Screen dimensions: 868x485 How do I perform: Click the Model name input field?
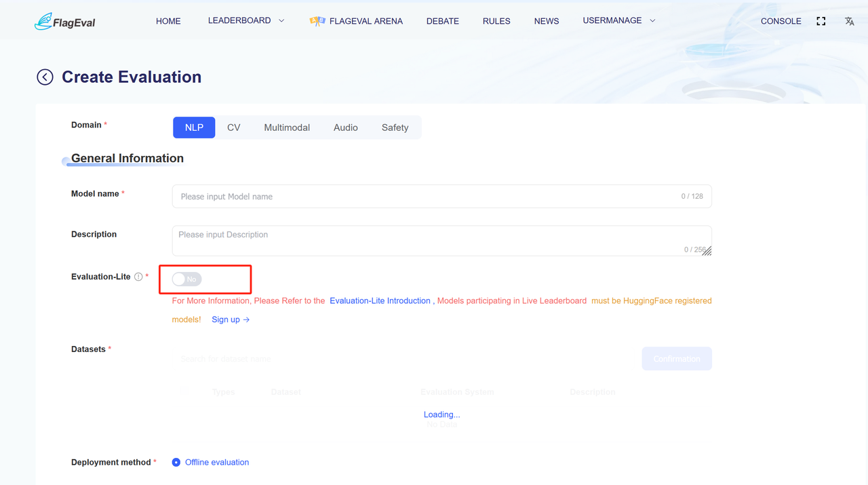coord(427,197)
